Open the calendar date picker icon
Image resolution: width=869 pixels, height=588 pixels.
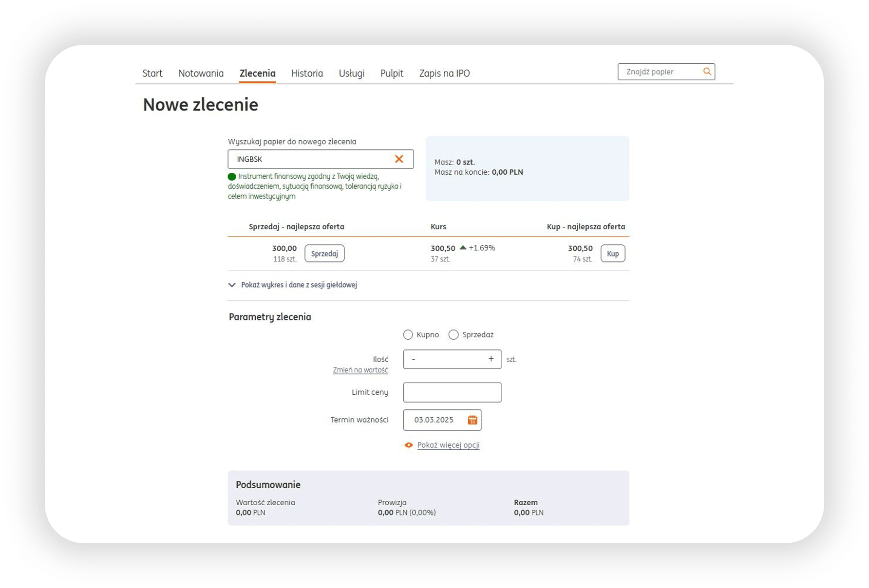tap(472, 420)
